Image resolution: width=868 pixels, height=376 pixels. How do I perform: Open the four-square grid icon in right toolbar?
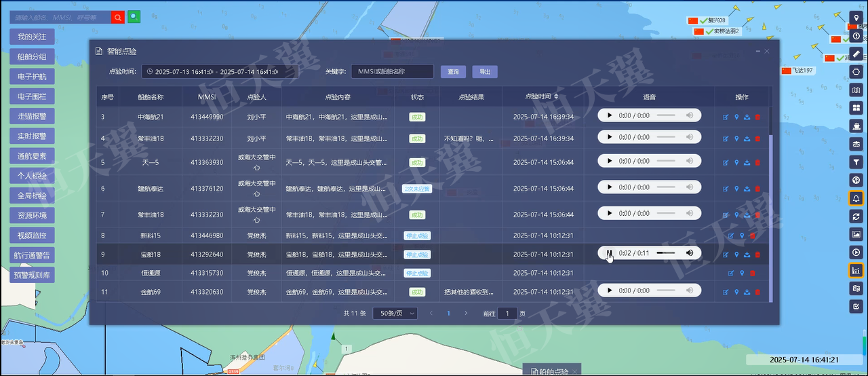pyautogui.click(x=856, y=108)
